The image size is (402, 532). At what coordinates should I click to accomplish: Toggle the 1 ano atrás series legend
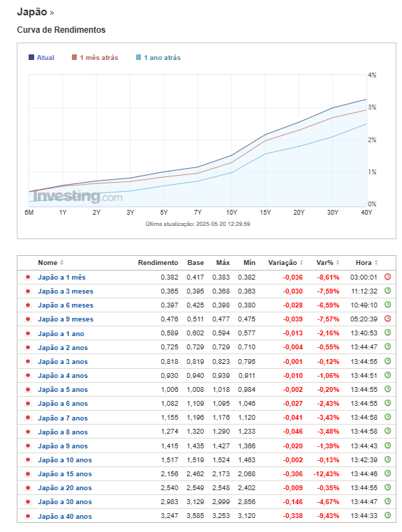pos(158,57)
